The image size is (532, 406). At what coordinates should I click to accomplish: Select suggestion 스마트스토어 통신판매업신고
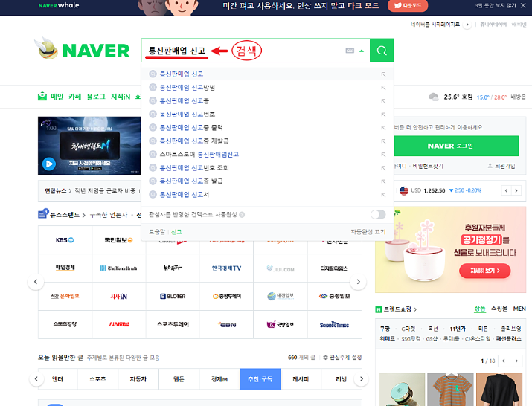(199, 155)
